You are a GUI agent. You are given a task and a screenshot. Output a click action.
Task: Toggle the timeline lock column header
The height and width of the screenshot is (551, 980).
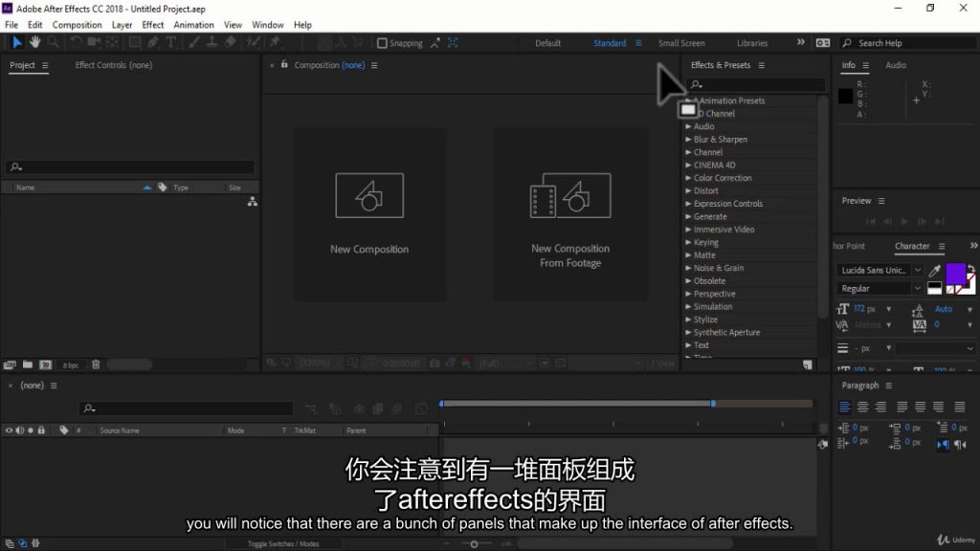(x=41, y=430)
